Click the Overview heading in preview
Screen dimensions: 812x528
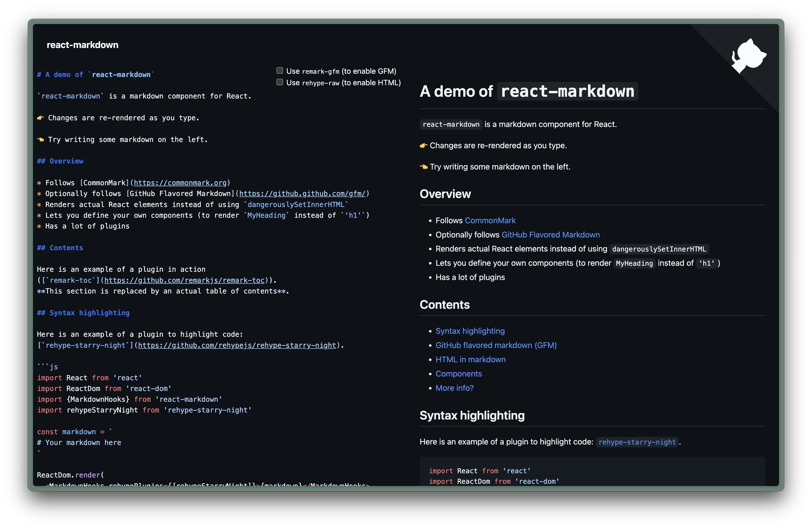[445, 194]
